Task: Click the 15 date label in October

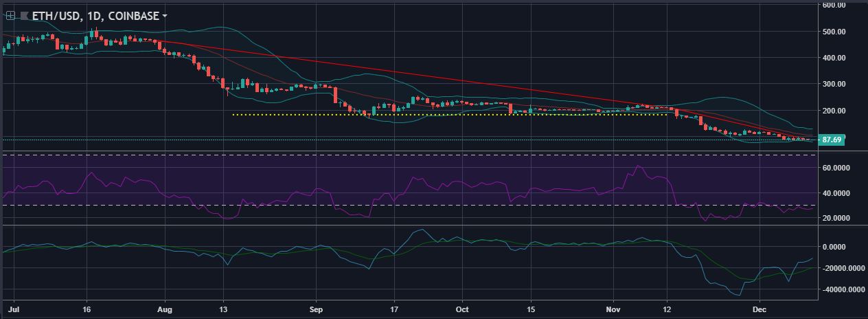Action: [529, 309]
